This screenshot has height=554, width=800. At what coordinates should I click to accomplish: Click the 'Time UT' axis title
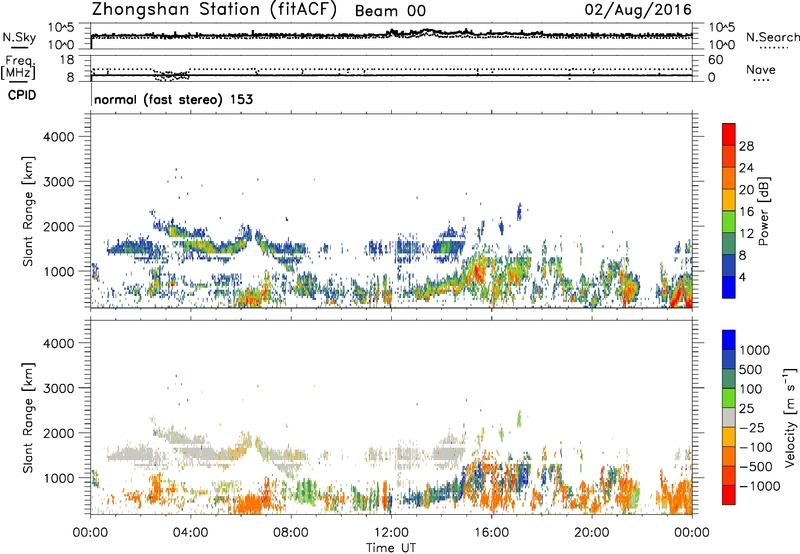tap(391, 548)
